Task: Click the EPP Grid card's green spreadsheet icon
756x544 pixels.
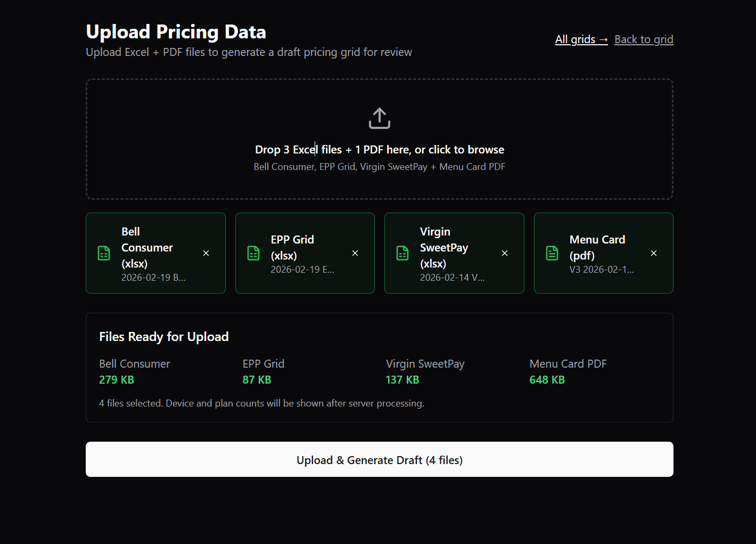Action: (x=253, y=253)
